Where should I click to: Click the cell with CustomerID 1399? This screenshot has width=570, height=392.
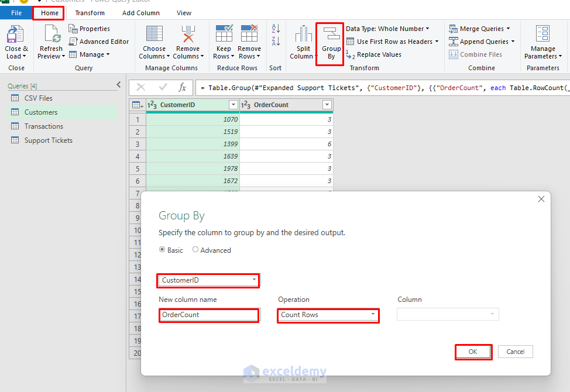click(x=193, y=144)
